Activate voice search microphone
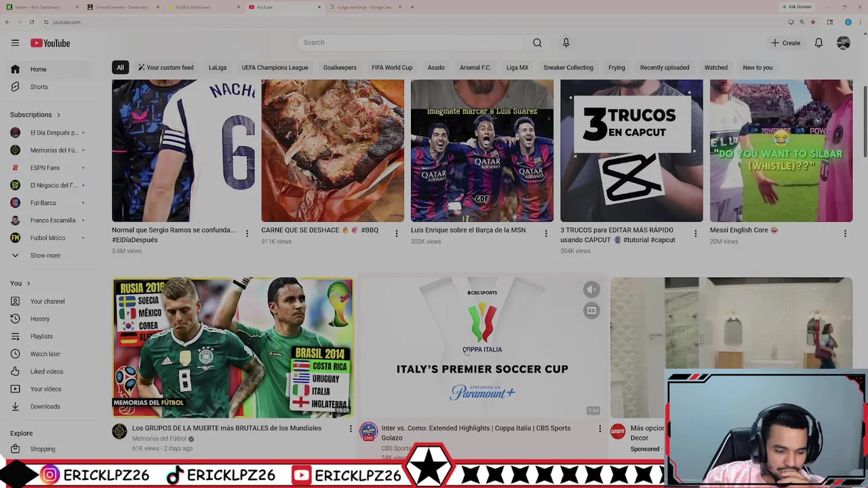Image resolution: width=868 pixels, height=488 pixels. tap(566, 43)
